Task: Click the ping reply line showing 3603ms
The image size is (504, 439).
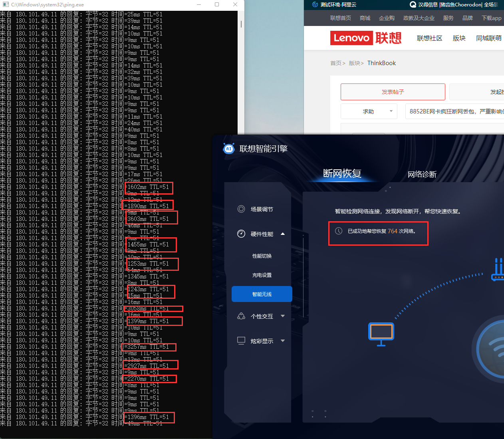Action: 85,219
